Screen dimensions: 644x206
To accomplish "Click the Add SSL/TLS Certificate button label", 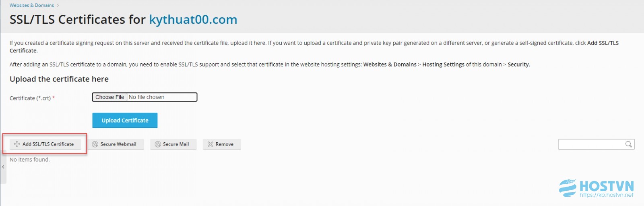I will click(x=48, y=144).
